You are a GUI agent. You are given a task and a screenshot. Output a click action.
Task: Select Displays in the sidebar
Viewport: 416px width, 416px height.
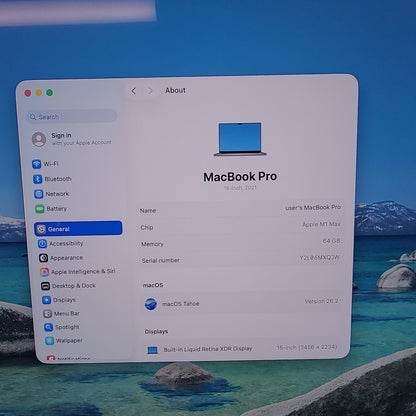click(x=59, y=300)
